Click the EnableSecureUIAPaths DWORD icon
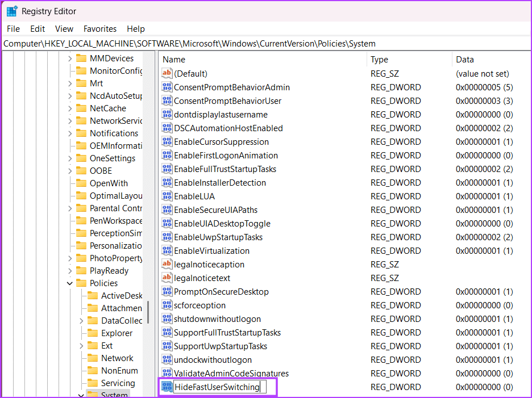Viewport: 532px width, 398px height. 167,210
